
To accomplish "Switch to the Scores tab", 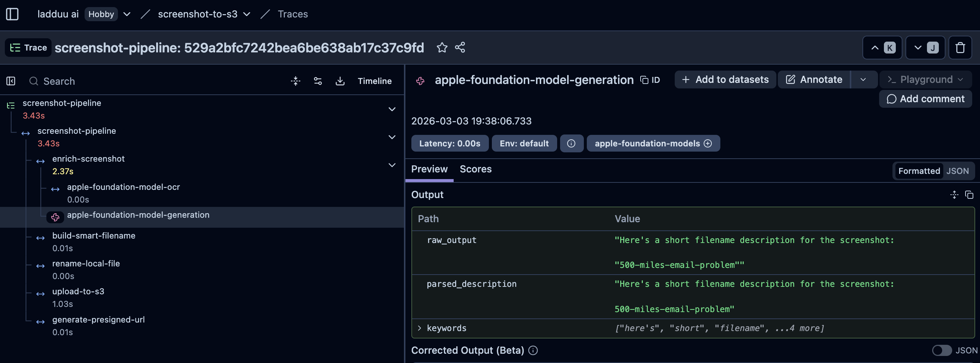I will pyautogui.click(x=475, y=169).
